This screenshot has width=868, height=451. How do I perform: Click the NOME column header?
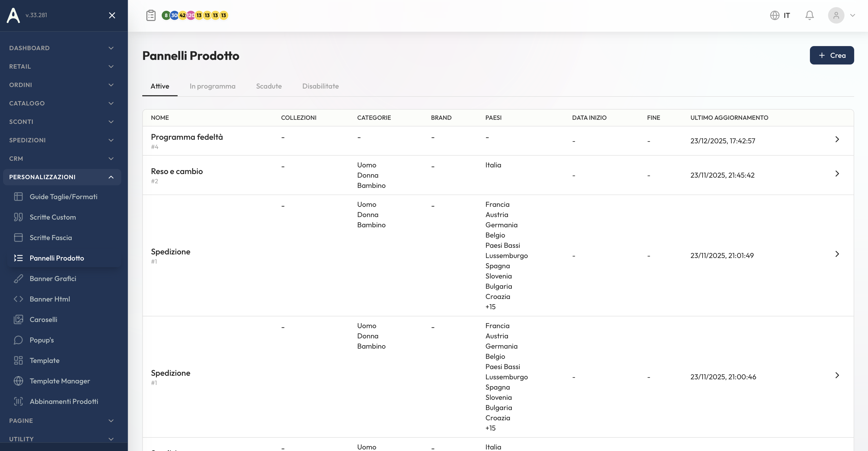(160, 118)
